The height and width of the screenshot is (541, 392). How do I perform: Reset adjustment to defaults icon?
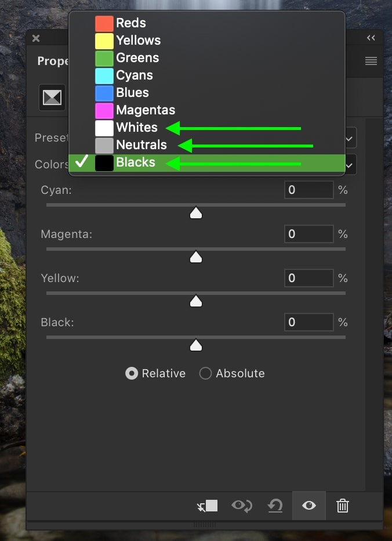[x=275, y=506]
